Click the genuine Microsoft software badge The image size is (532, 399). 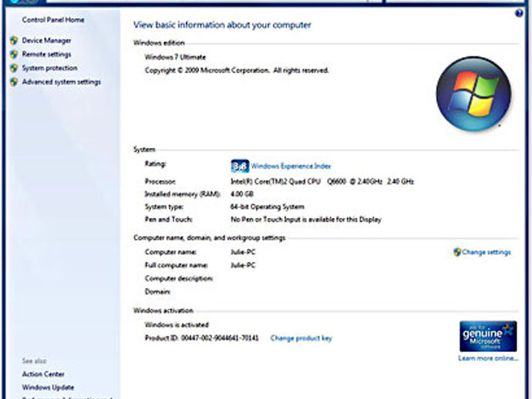[x=488, y=337]
